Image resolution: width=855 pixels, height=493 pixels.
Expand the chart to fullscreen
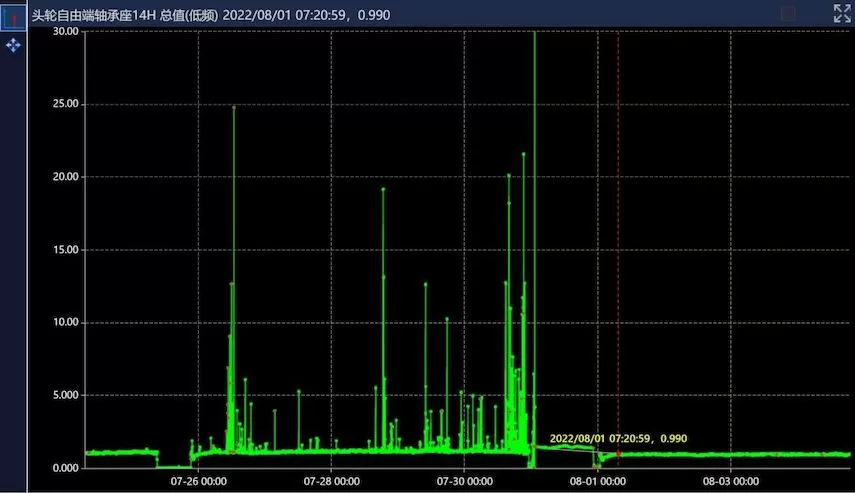842,13
